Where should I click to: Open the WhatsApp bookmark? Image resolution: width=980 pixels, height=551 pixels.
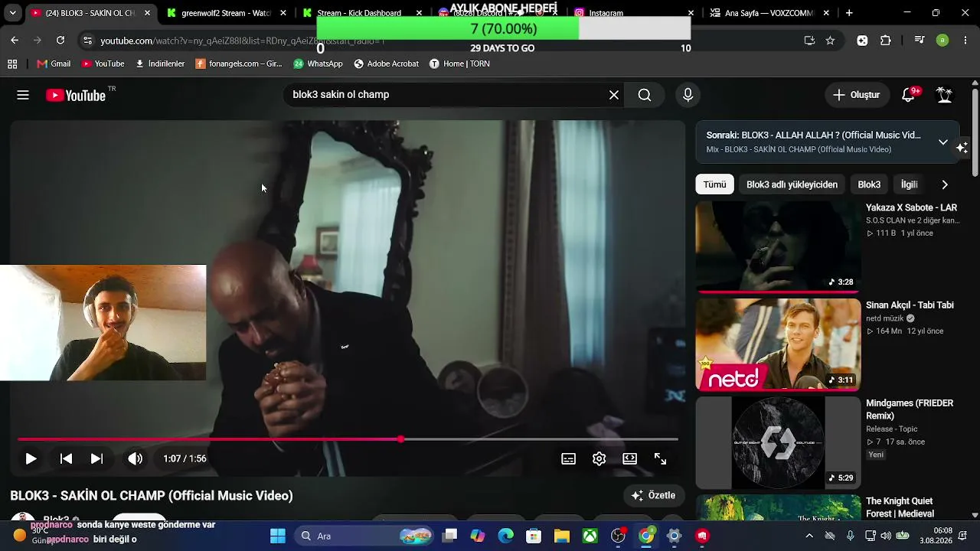[318, 64]
